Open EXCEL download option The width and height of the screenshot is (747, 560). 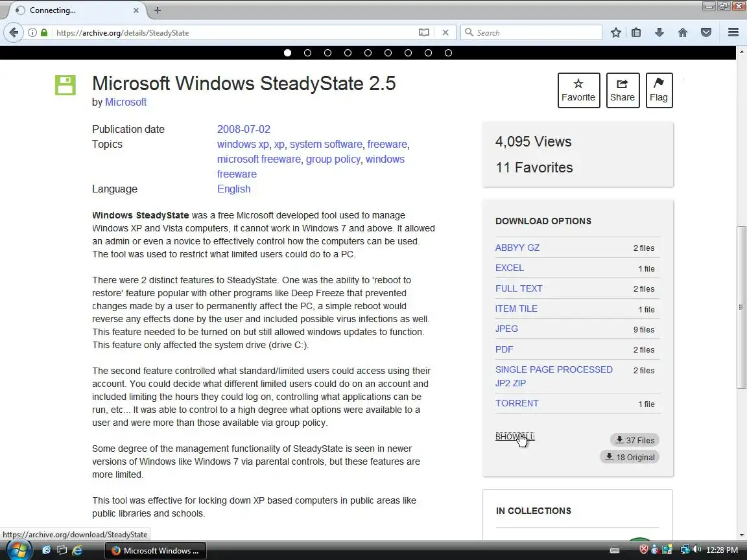point(509,268)
